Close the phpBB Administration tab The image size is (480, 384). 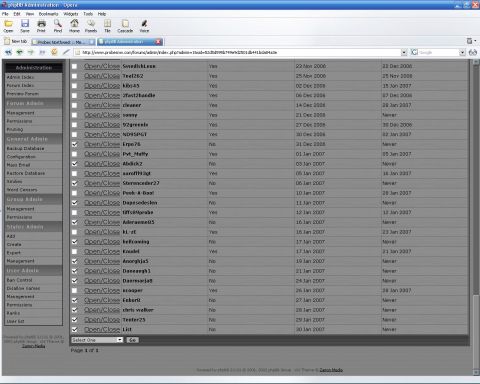(158, 42)
